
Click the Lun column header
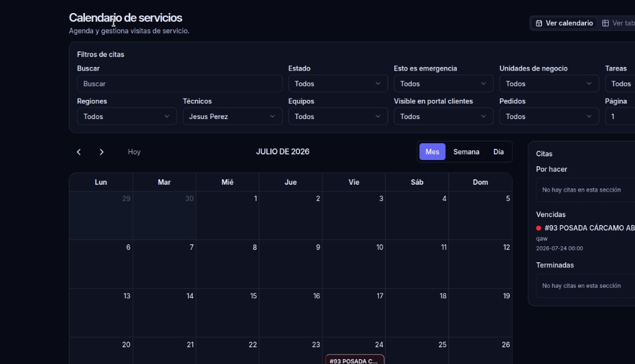tap(101, 182)
